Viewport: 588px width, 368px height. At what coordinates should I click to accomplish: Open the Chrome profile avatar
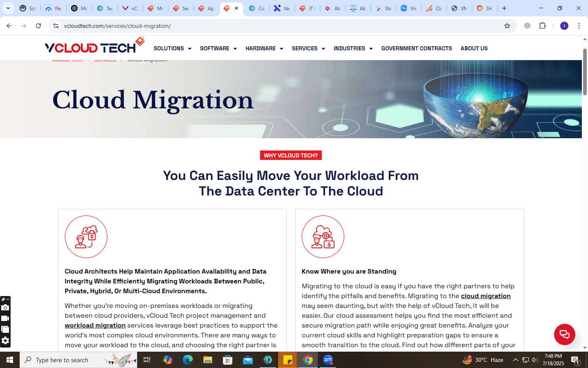click(x=564, y=26)
